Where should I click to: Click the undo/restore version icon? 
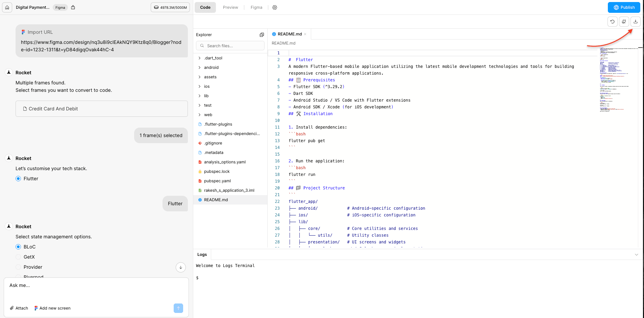[612, 22]
